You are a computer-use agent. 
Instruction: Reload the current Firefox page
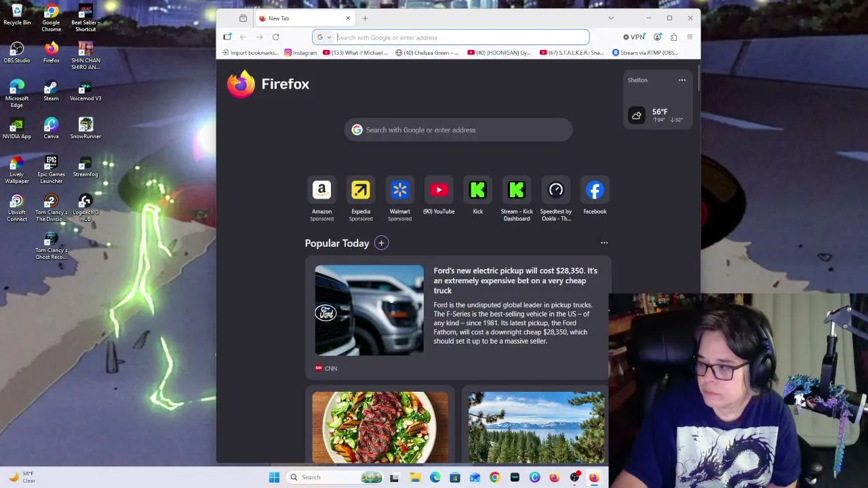click(276, 37)
